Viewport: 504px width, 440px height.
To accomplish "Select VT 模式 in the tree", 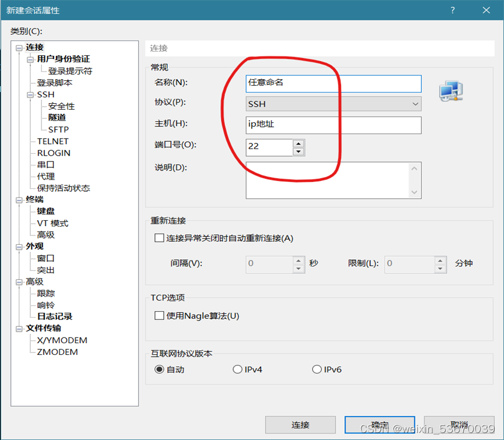I will pyautogui.click(x=52, y=223).
